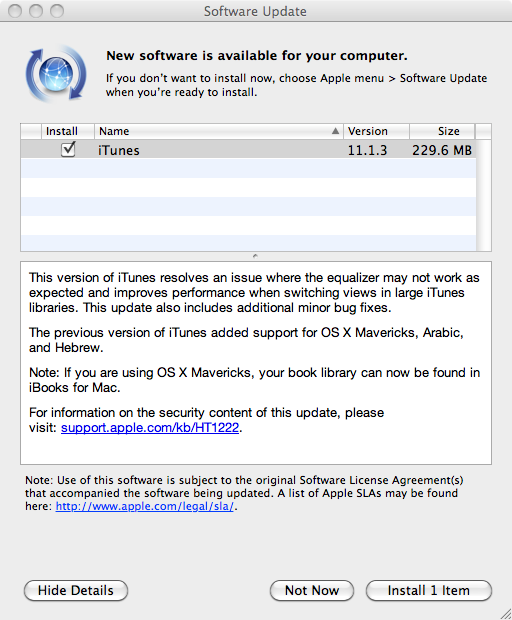Sort list by the Name column header

pyautogui.click(x=219, y=131)
